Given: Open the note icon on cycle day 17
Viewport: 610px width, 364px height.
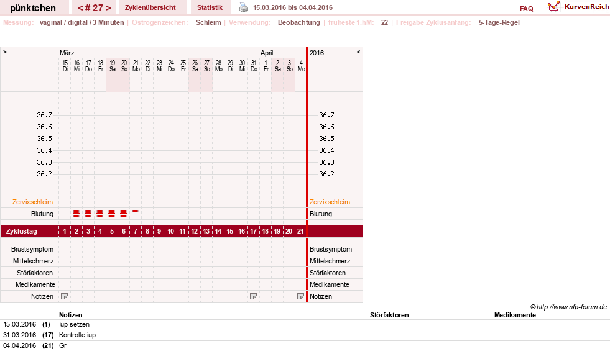Looking at the screenshot, I should point(253,296).
